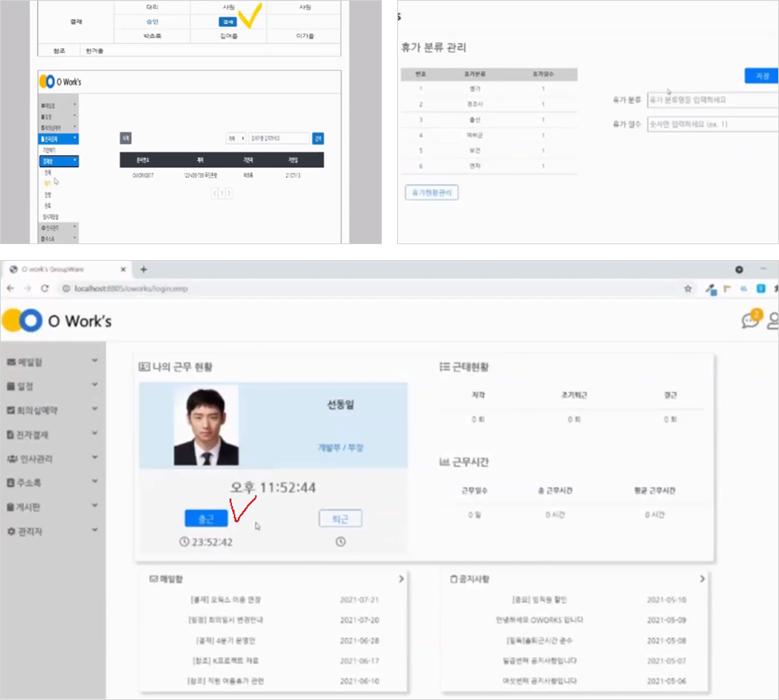Click the 전자결재 document icon in sidebar
779x700 pixels.
[x=11, y=435]
